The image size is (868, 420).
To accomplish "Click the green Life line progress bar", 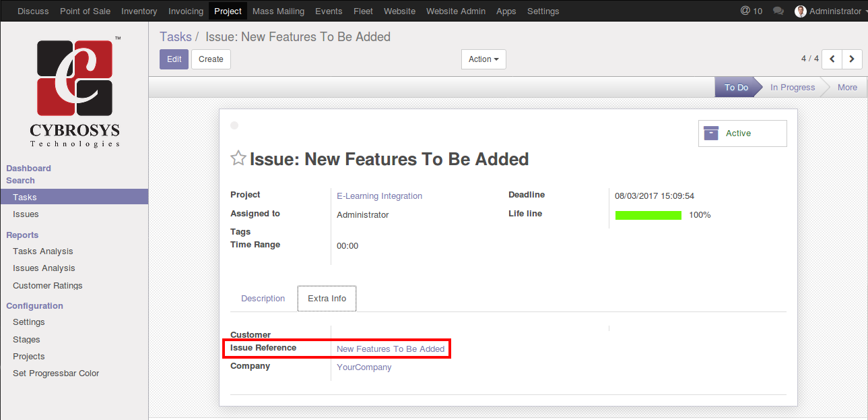I will 648,215.
